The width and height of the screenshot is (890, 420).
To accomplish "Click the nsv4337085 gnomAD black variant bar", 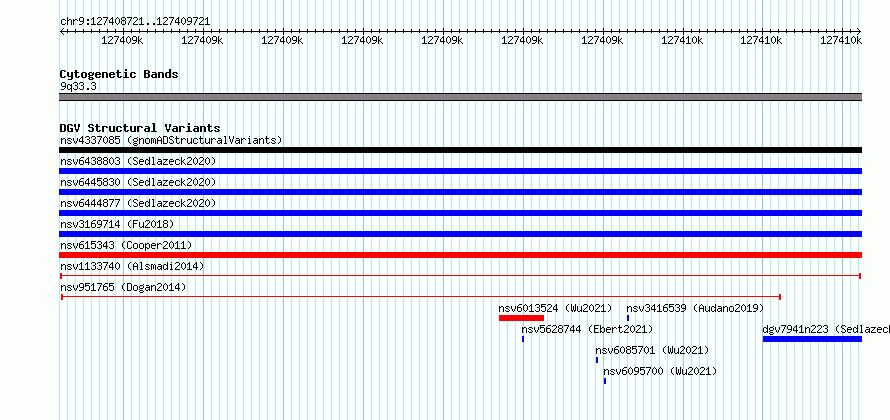I will [x=460, y=150].
